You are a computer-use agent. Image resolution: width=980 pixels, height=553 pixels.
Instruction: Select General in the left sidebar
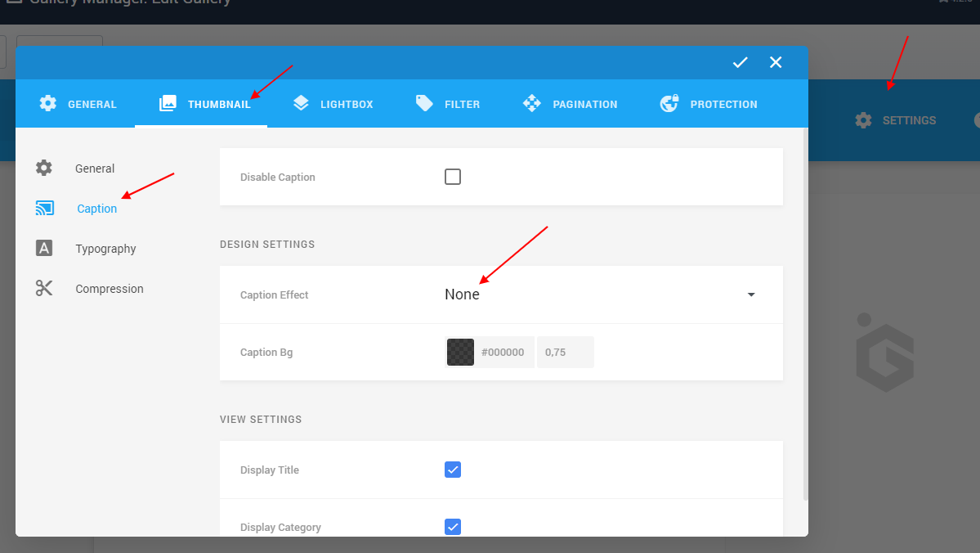click(94, 169)
